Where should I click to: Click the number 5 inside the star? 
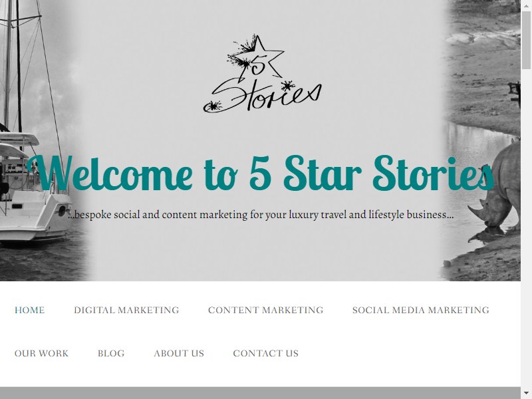[257, 66]
